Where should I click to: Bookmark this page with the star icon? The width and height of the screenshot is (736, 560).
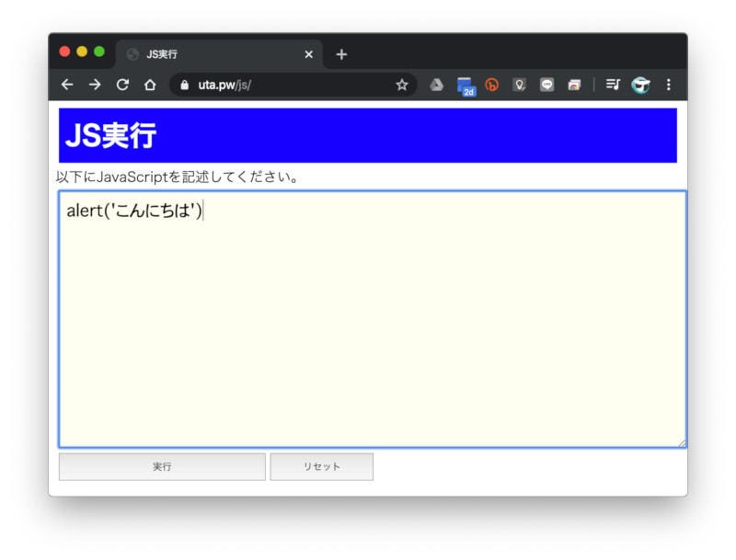(x=402, y=85)
